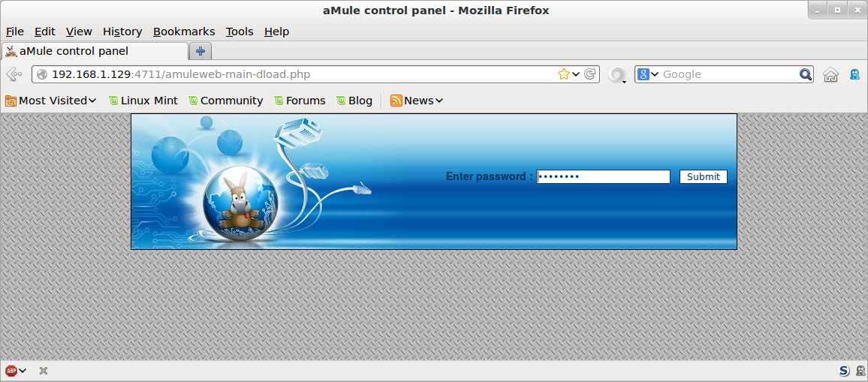The image size is (868, 382).
Task: Open the Linux Mint bookmark
Action: [x=143, y=101]
